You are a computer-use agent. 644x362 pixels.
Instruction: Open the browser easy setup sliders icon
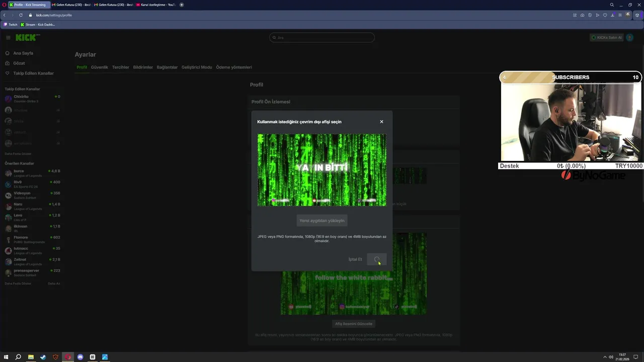point(620,15)
